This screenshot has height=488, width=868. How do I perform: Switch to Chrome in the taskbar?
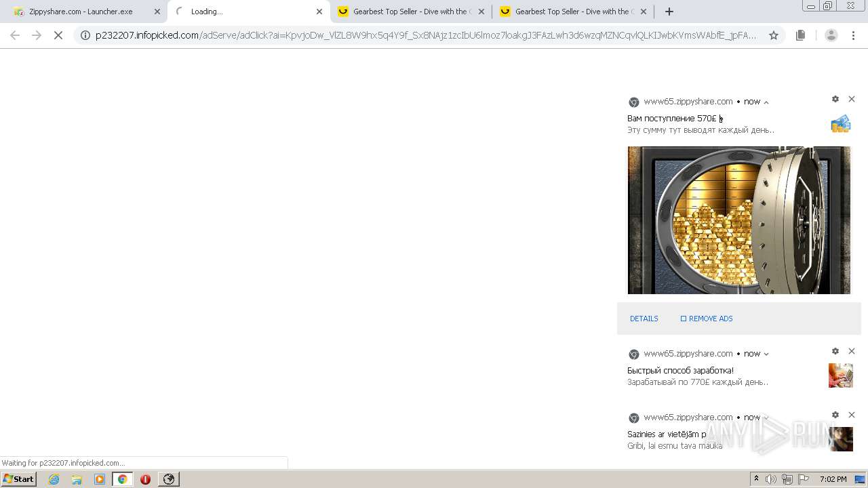coord(122,479)
